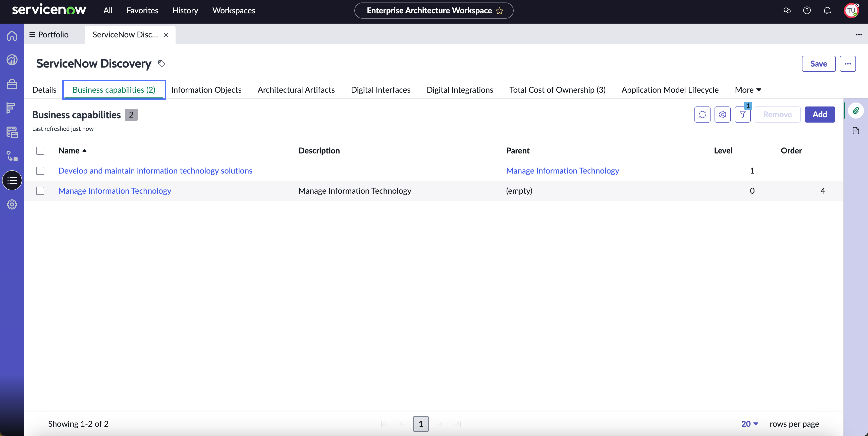868x436 pixels.
Task: Switch to the Portfolio tab
Action: point(49,35)
